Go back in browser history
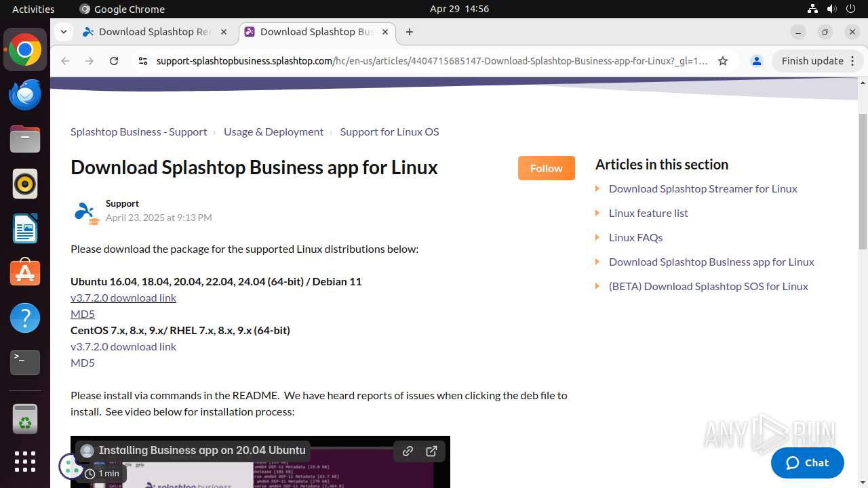 65,61
